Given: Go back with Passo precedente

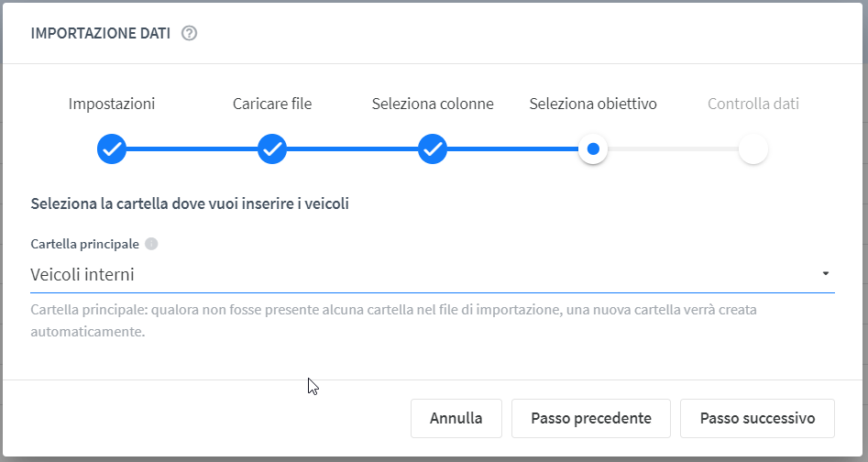Looking at the screenshot, I should [591, 418].
